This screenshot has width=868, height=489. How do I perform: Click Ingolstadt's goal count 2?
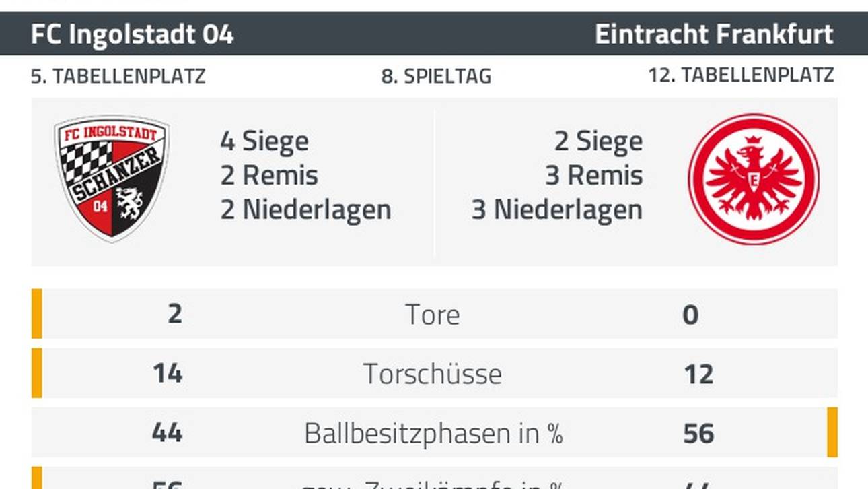(x=174, y=314)
